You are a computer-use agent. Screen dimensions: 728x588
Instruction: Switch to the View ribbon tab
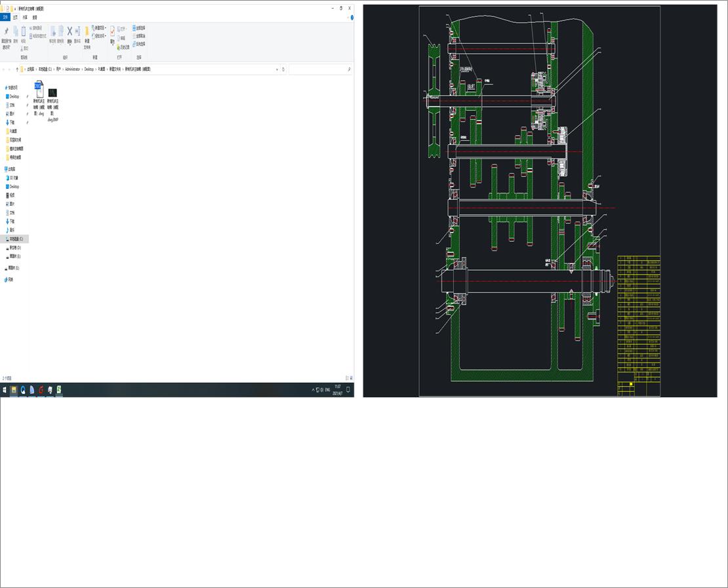pyautogui.click(x=35, y=17)
